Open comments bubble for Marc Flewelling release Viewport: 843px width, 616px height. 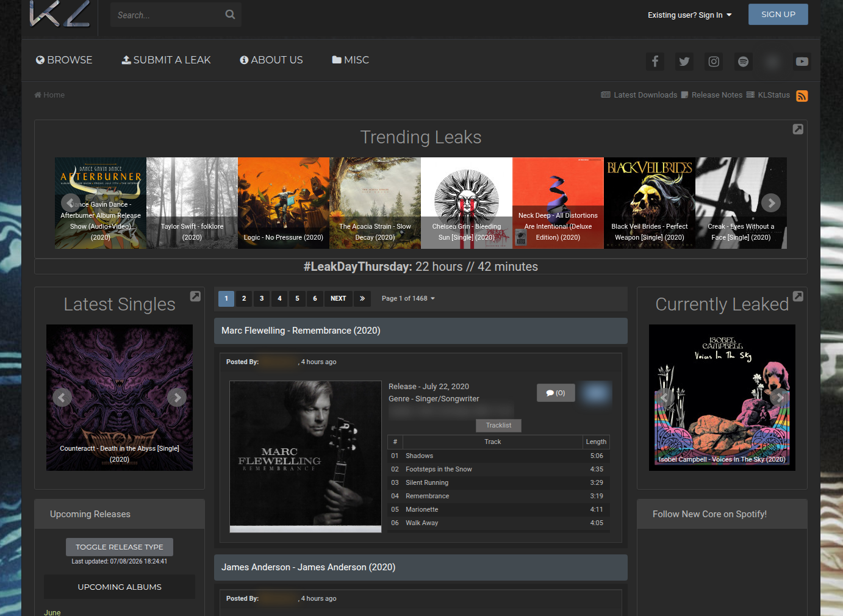(x=556, y=393)
